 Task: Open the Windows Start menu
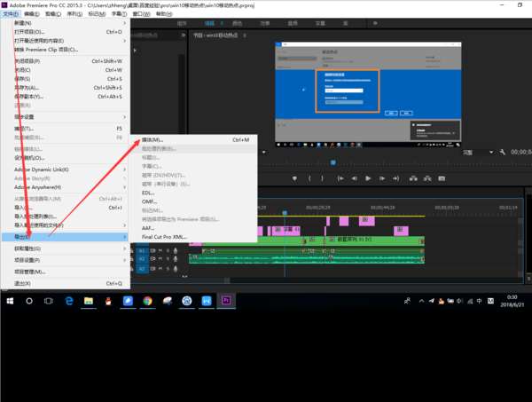coord(10,301)
